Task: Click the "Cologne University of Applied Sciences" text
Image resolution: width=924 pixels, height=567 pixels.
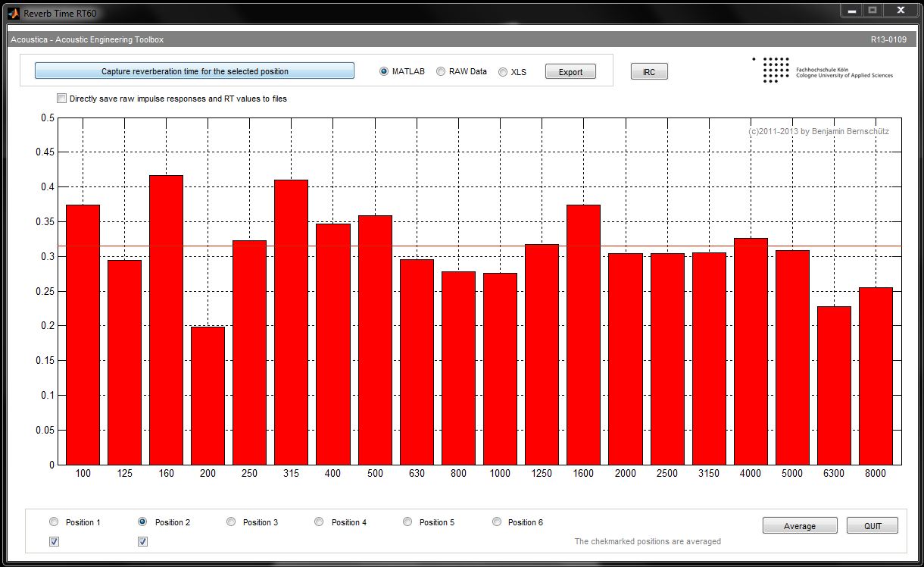Action: (844, 76)
